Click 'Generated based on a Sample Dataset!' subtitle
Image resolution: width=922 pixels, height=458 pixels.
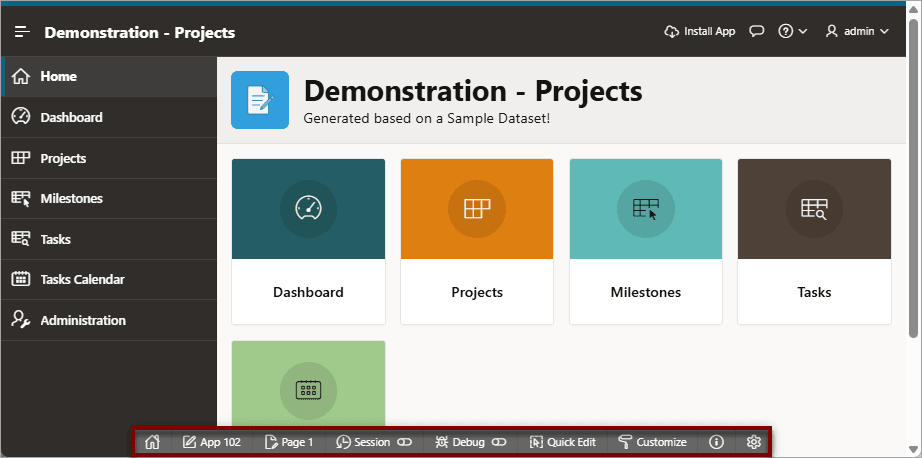427,118
